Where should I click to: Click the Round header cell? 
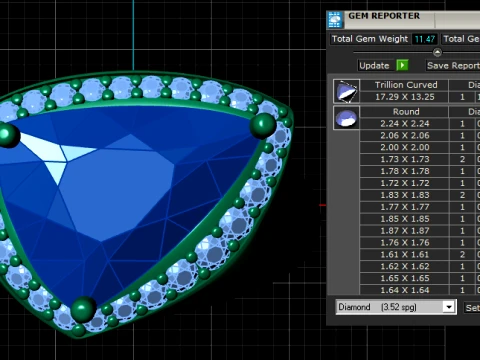tap(404, 112)
